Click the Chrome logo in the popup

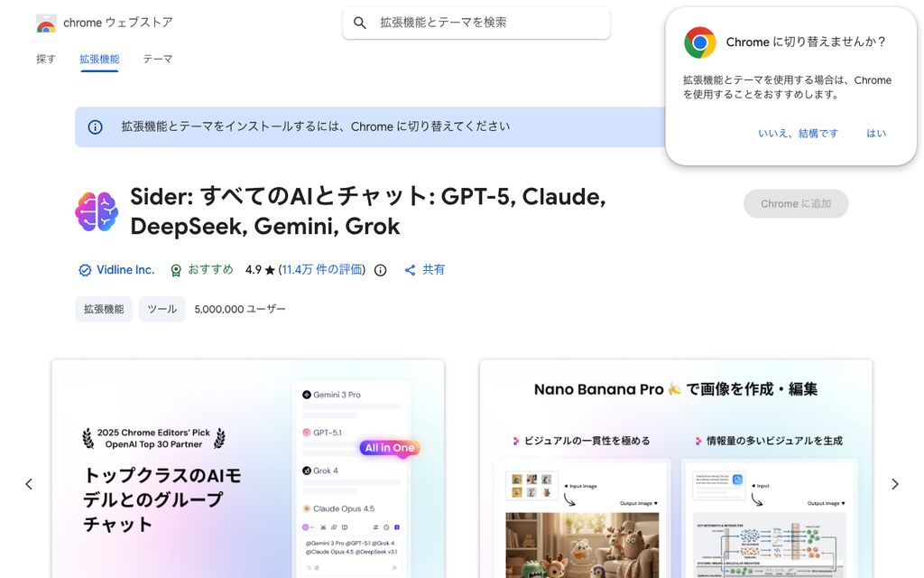(699, 42)
